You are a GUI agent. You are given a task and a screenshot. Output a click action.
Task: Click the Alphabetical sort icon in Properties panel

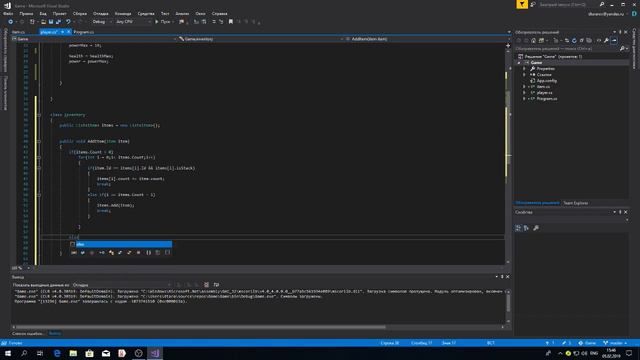[527, 228]
